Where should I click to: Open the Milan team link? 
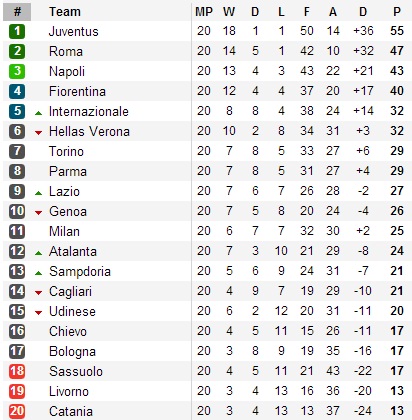coord(64,232)
